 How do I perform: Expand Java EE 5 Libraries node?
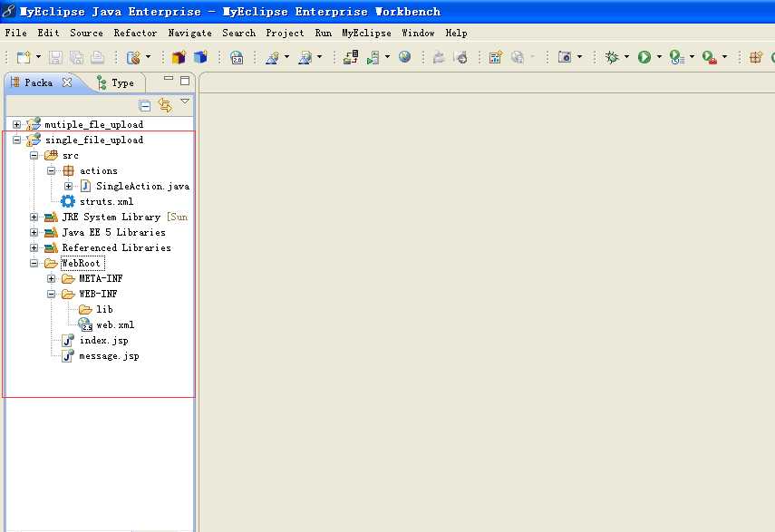point(34,232)
